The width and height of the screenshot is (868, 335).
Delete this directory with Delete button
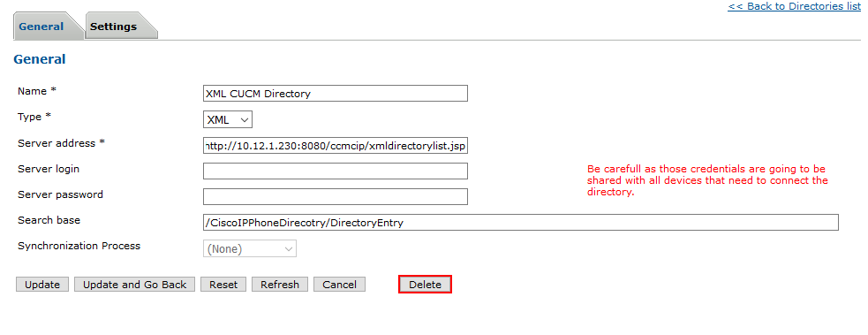(425, 285)
